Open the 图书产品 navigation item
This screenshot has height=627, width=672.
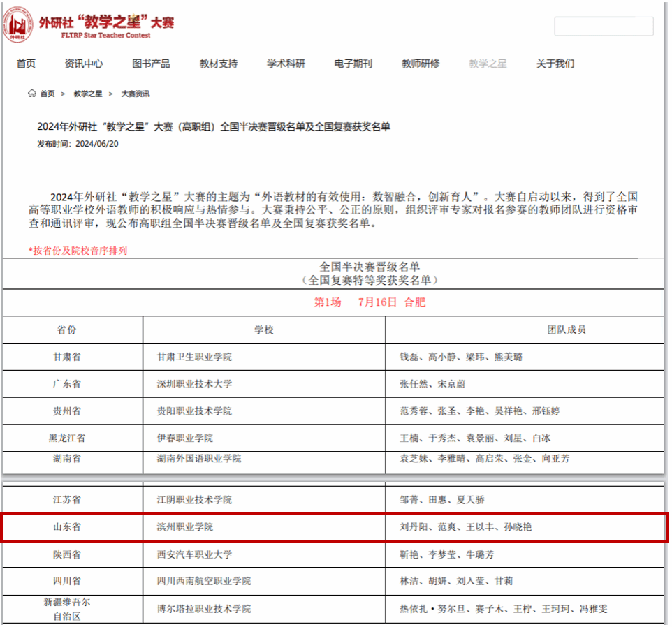tap(151, 64)
